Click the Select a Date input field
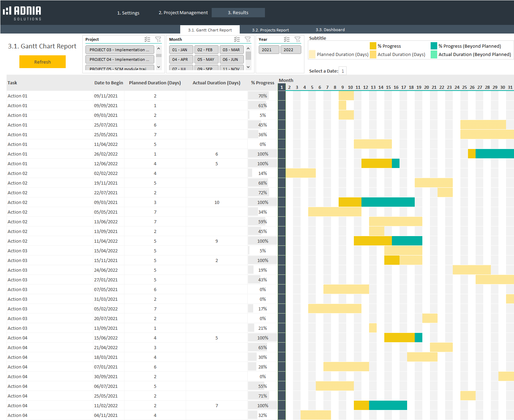This screenshot has width=514, height=420. coord(342,71)
